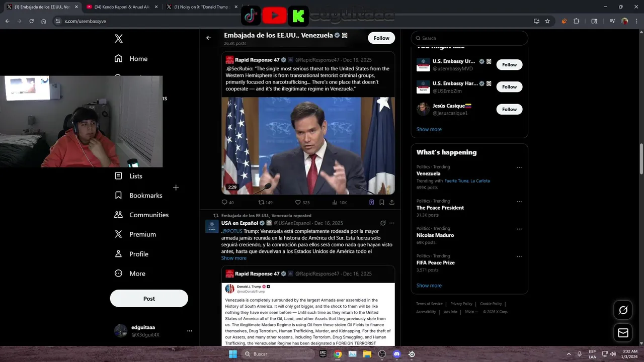Open the Messages floating button

623,333
